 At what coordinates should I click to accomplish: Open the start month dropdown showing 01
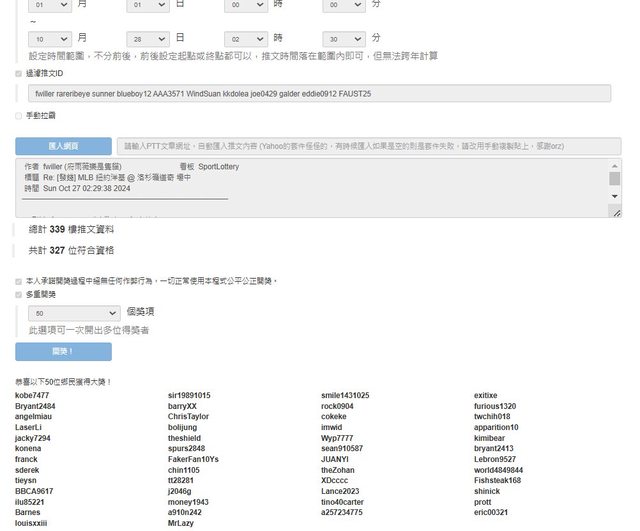(50, 5)
